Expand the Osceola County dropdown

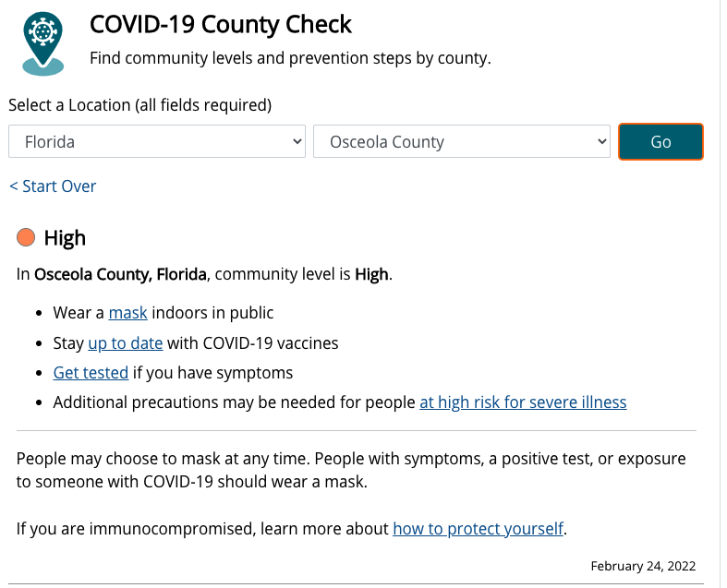coord(461,142)
